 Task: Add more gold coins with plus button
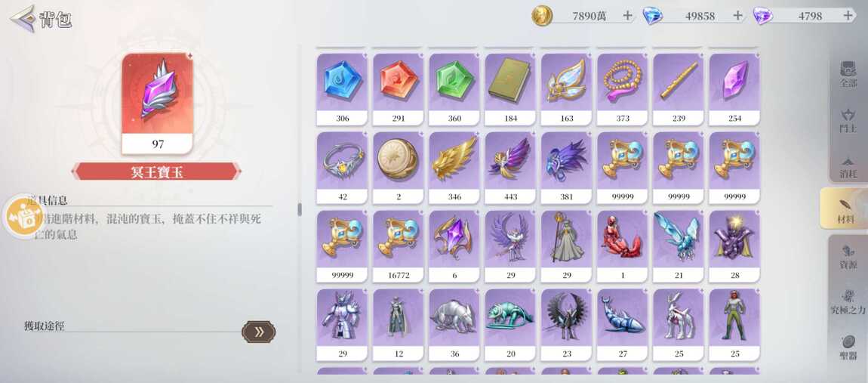627,16
